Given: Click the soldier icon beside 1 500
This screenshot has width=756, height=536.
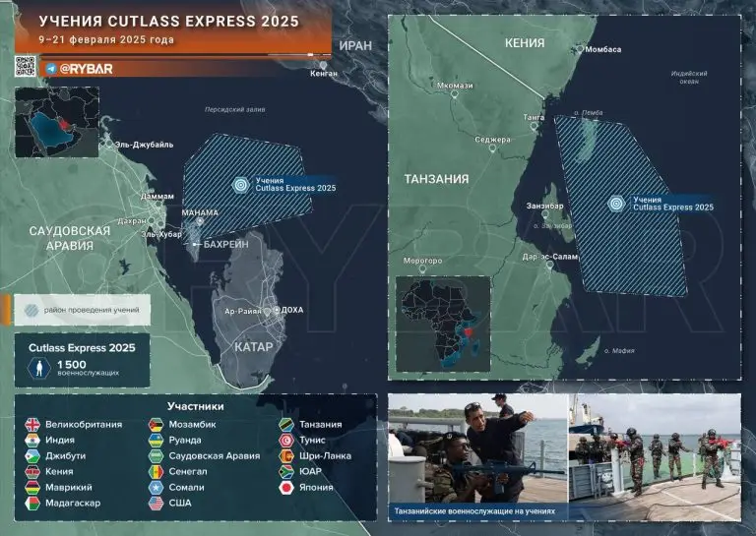Looking at the screenshot, I should click(x=40, y=368).
